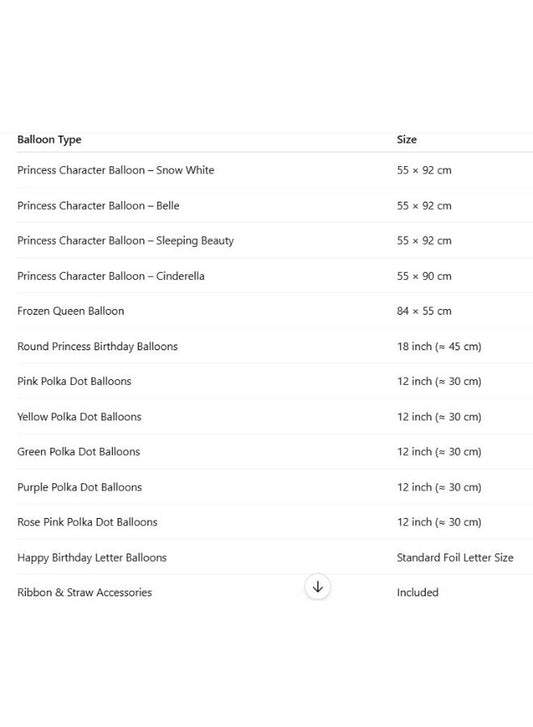Click the 55 × 90 cm size cell
The width and height of the screenshot is (533, 727).
point(424,276)
